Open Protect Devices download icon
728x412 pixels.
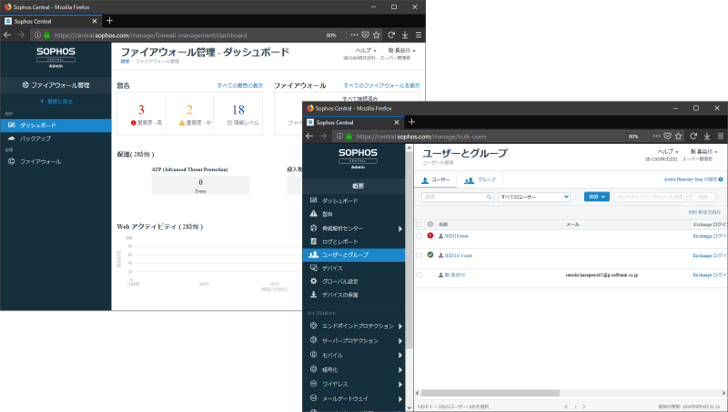click(314, 294)
